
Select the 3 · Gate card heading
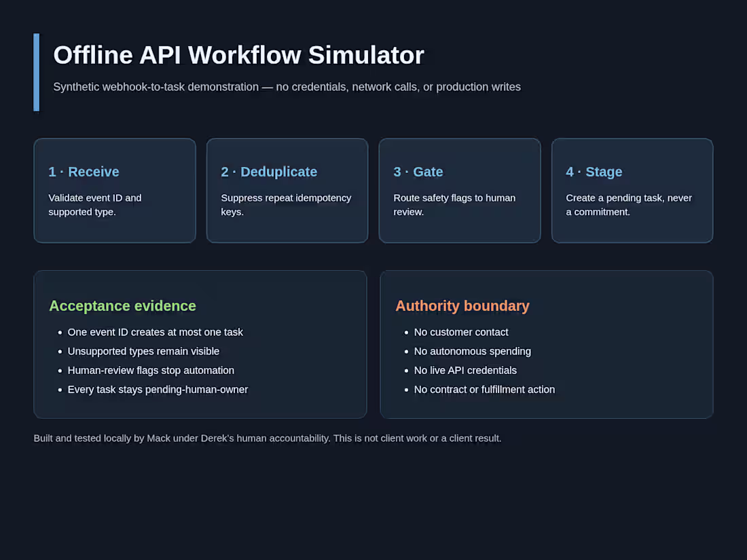pos(418,172)
